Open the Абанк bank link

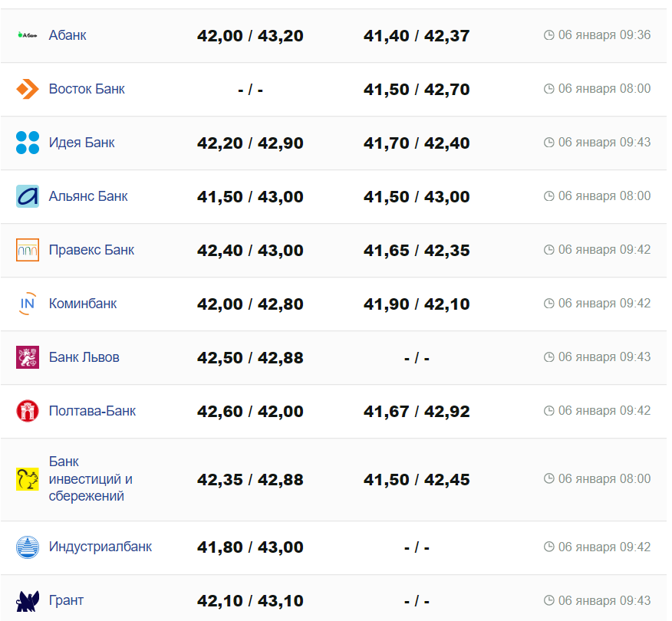pos(68,35)
